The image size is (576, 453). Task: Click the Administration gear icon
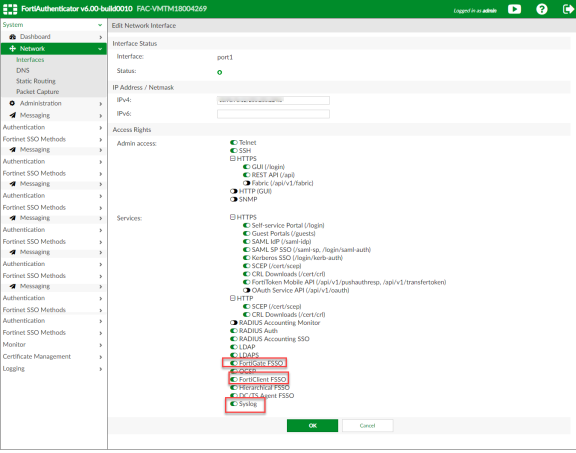[x=12, y=103]
